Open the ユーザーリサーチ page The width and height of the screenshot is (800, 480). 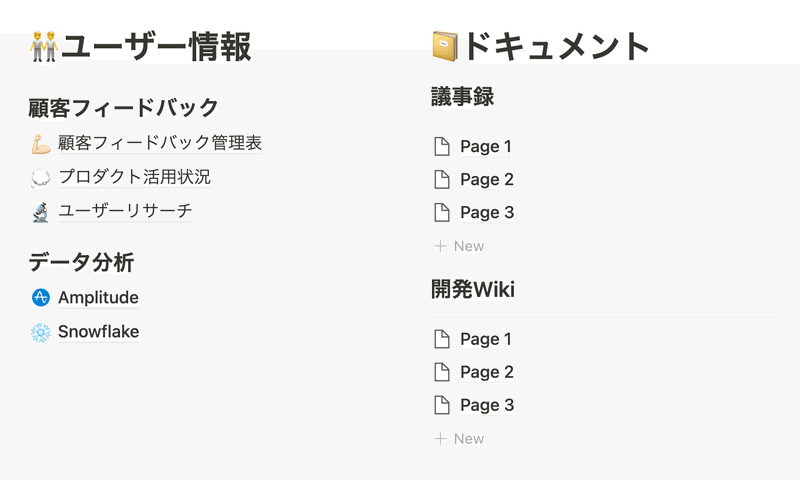126,211
